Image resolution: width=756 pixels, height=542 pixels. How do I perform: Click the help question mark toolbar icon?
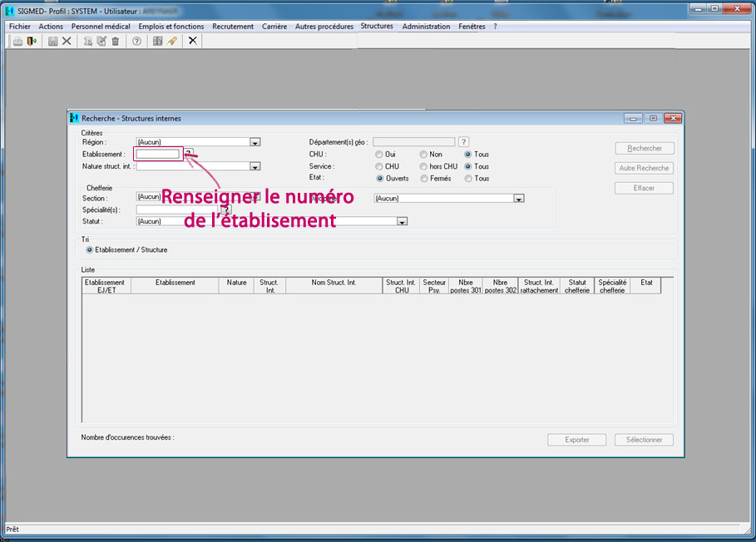pos(137,42)
